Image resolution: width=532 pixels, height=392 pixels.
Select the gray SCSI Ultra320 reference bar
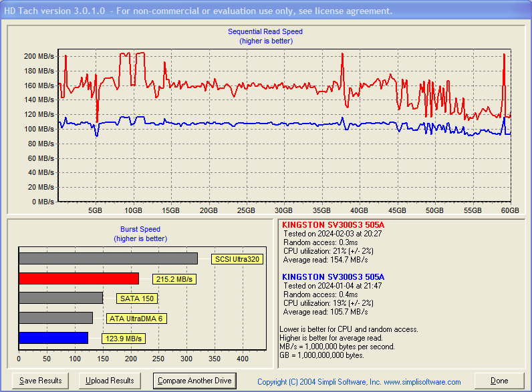[108, 258]
